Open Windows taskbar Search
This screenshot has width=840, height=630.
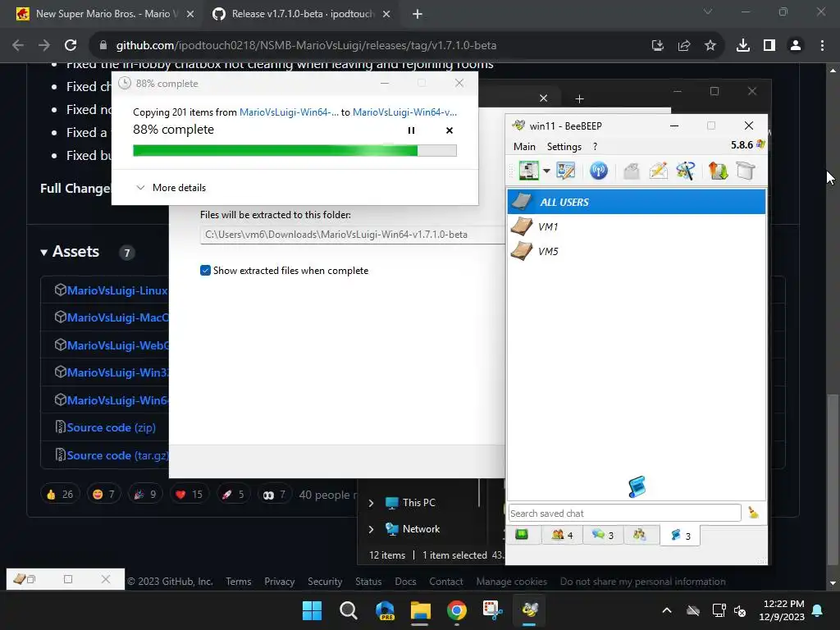pos(348,610)
